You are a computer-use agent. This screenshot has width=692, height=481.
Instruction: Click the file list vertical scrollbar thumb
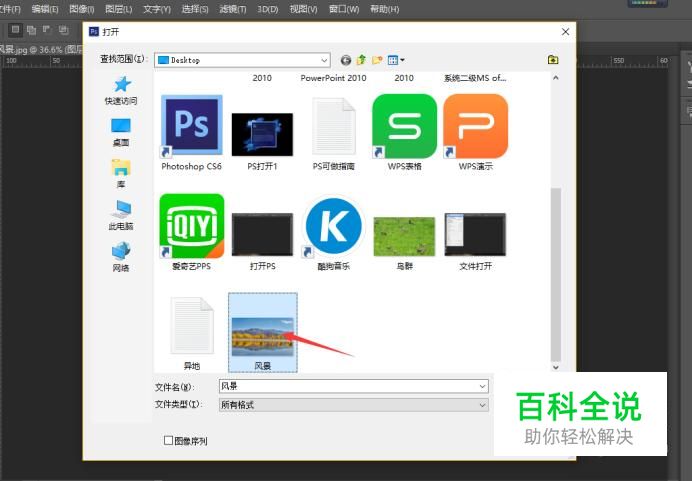tap(556, 274)
